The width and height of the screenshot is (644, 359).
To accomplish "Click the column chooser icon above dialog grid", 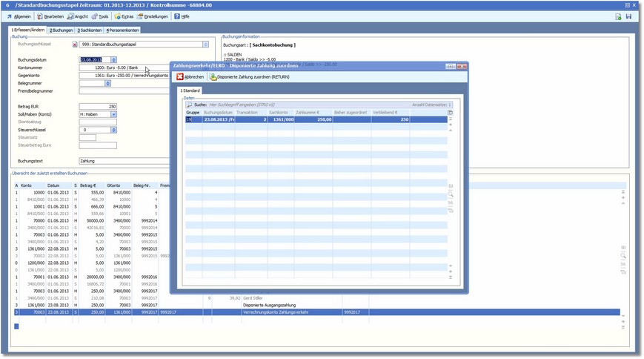I will (x=450, y=112).
